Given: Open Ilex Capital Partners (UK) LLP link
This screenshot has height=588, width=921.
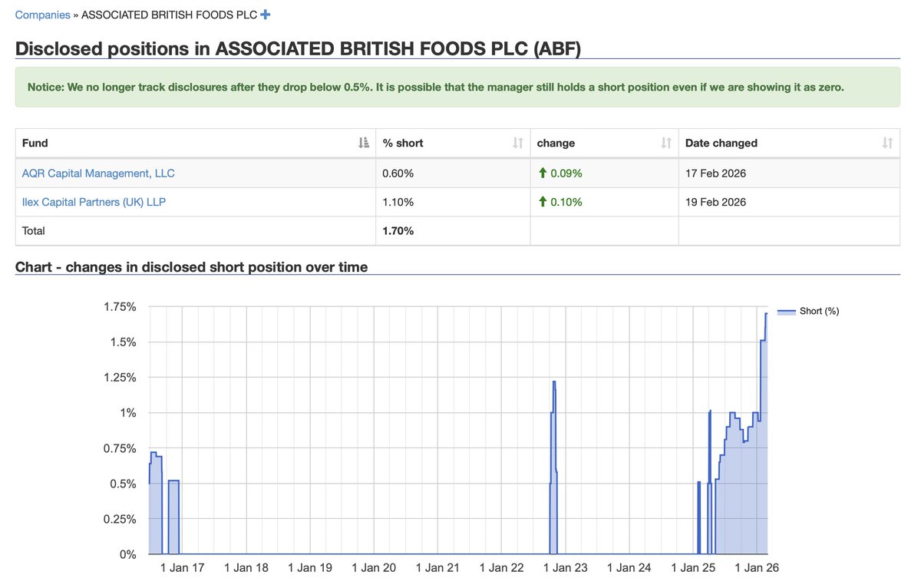Looking at the screenshot, I should pos(94,203).
